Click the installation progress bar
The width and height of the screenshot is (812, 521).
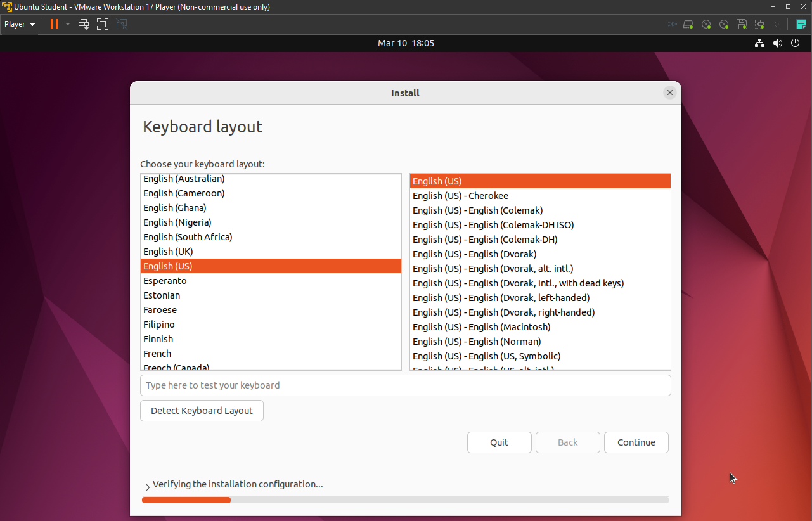(x=405, y=500)
